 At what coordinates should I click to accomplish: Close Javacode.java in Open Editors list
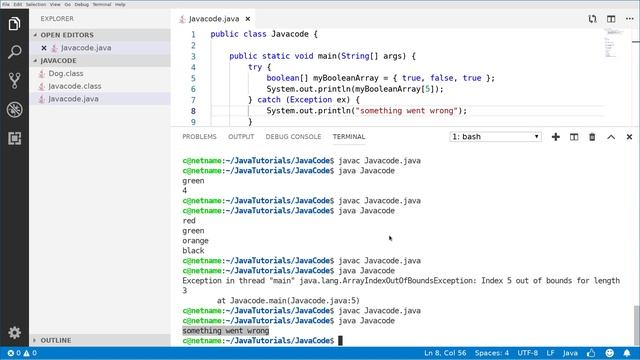point(44,48)
